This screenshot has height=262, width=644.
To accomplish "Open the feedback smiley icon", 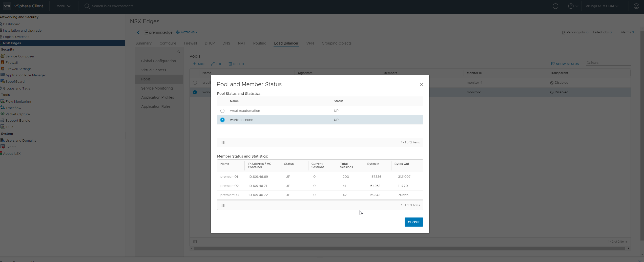I will point(636,6).
